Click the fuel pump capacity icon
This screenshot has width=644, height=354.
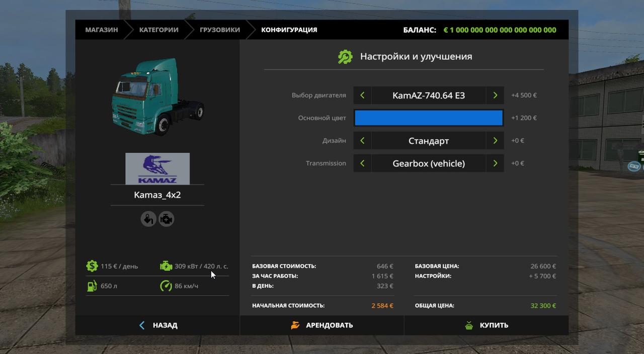(x=92, y=286)
